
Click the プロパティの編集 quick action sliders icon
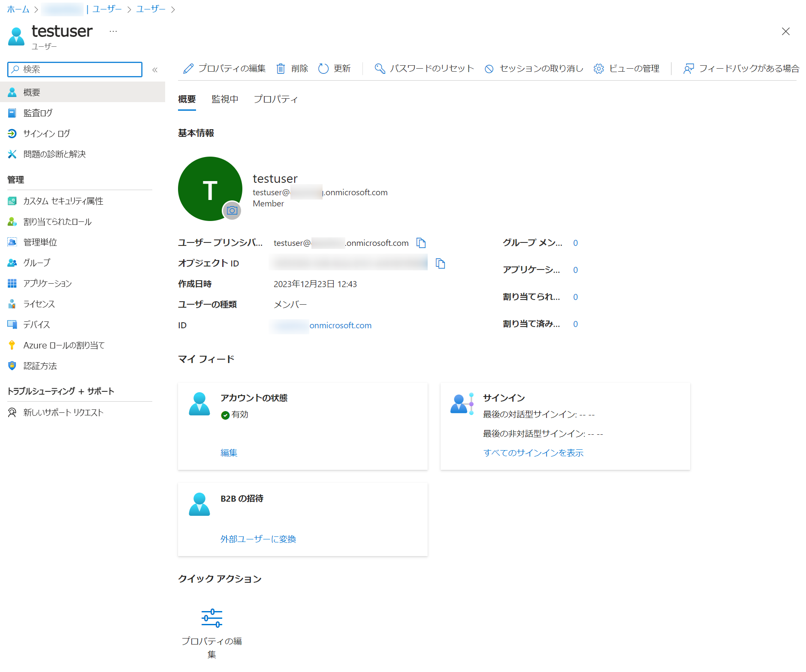point(212,618)
